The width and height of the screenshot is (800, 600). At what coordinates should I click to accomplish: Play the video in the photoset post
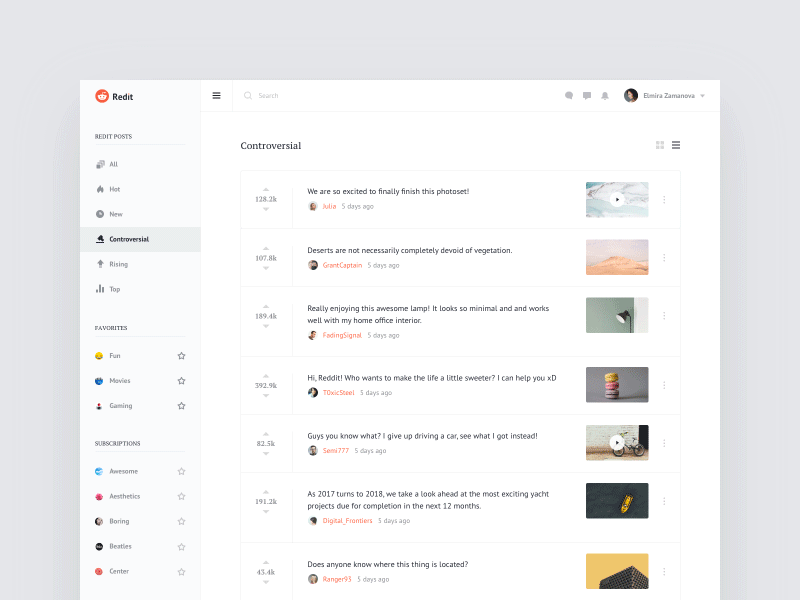pyautogui.click(x=617, y=199)
